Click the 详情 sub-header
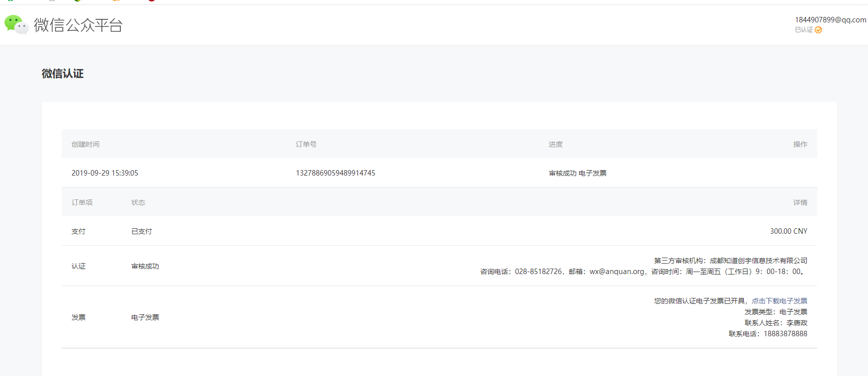Screen dimensions: 868x376 coord(800,202)
